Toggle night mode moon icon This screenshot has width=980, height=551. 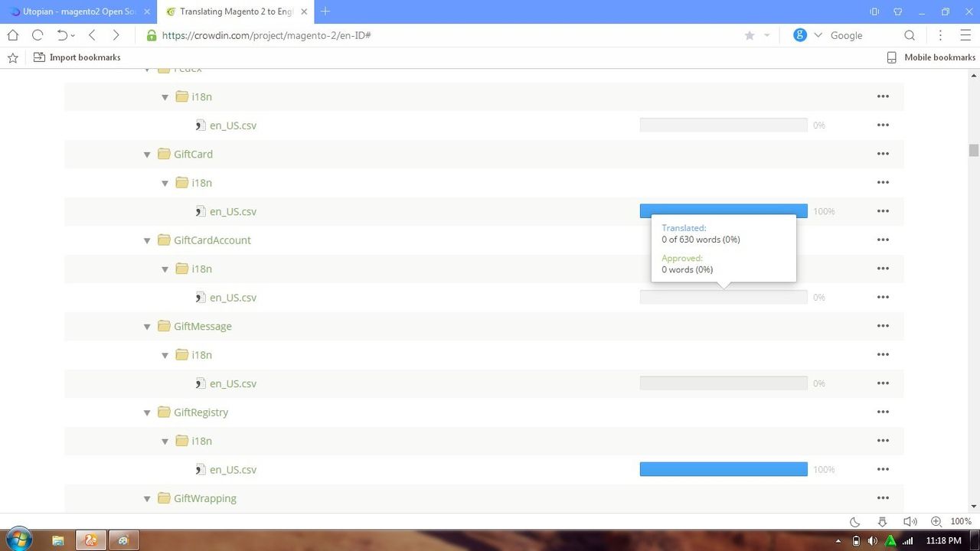click(x=855, y=522)
